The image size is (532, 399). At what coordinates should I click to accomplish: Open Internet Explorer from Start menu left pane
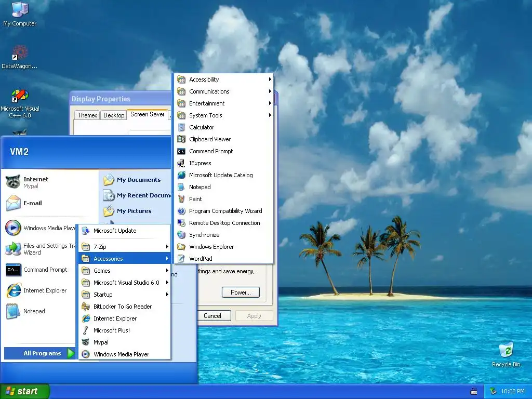tap(40, 290)
